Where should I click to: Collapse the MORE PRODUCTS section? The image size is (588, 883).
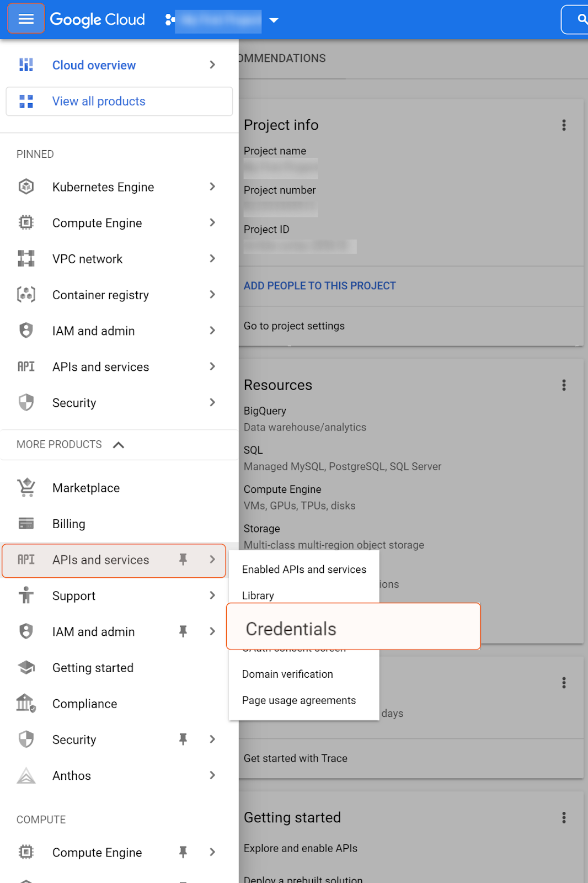(119, 445)
